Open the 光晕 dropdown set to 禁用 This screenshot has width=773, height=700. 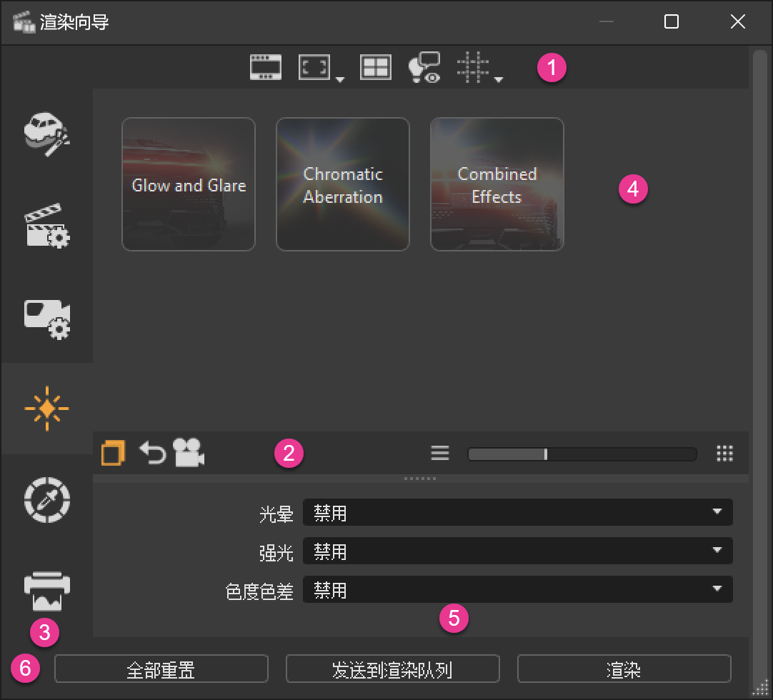(519, 512)
